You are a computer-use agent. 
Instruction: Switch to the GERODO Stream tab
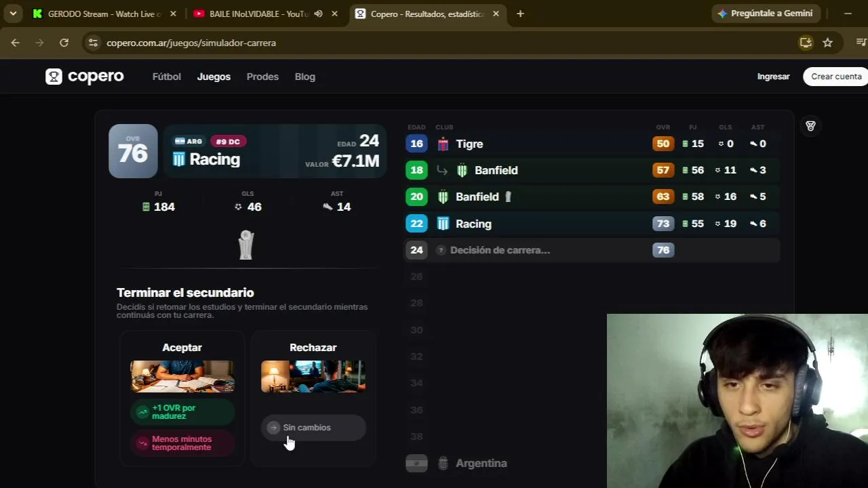coord(103,14)
